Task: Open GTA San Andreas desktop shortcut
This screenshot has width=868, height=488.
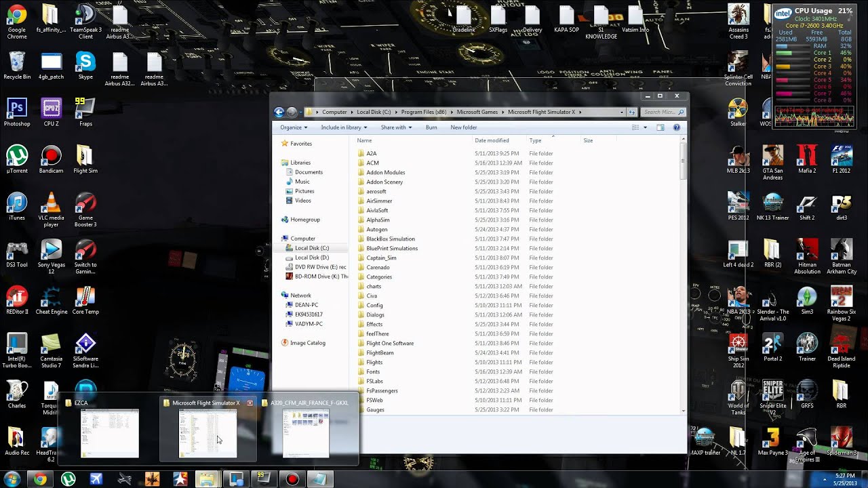Action: (772, 162)
